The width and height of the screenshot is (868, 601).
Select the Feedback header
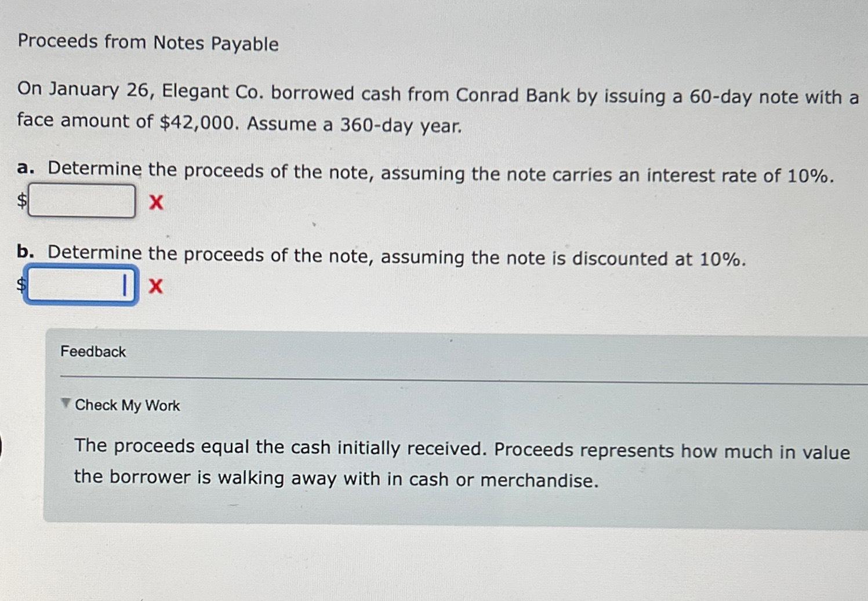tap(93, 352)
